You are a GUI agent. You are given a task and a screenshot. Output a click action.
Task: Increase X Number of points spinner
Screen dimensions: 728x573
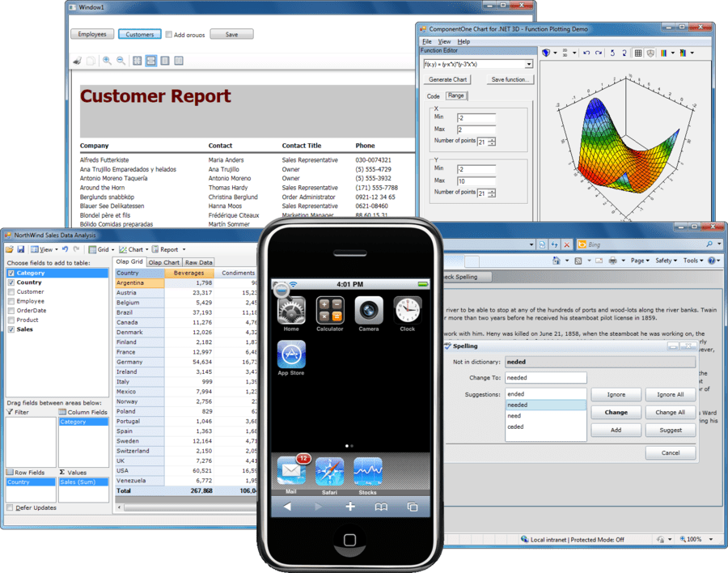492,139
